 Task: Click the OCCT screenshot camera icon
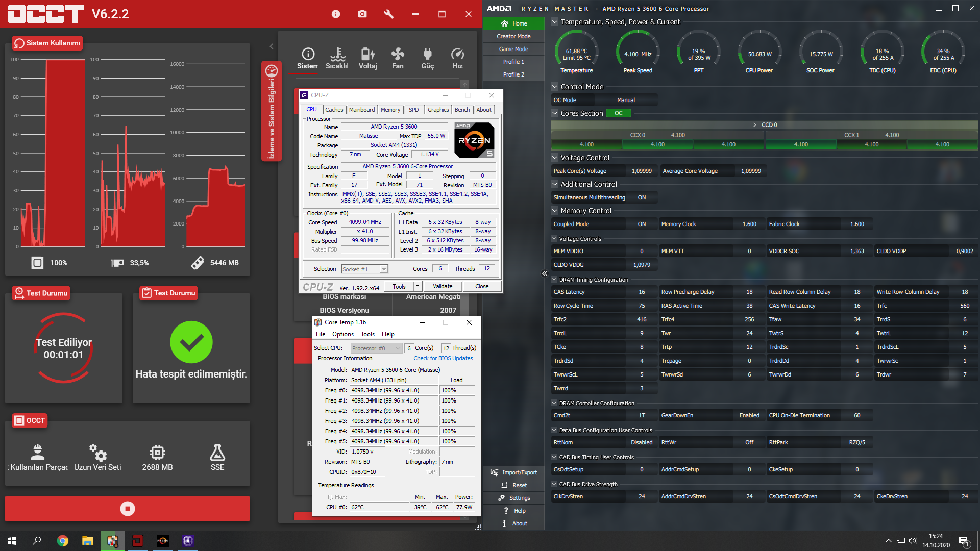click(362, 14)
